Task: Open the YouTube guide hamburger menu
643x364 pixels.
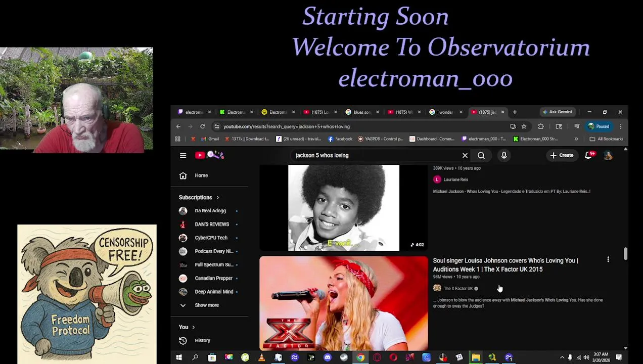Action: 183,155
